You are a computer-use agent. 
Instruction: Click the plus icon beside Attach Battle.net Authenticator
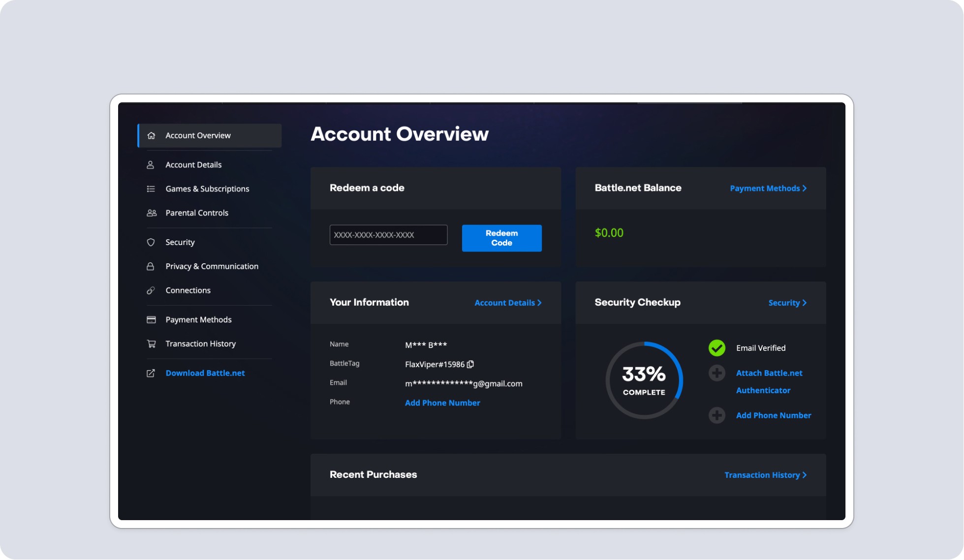point(717,373)
